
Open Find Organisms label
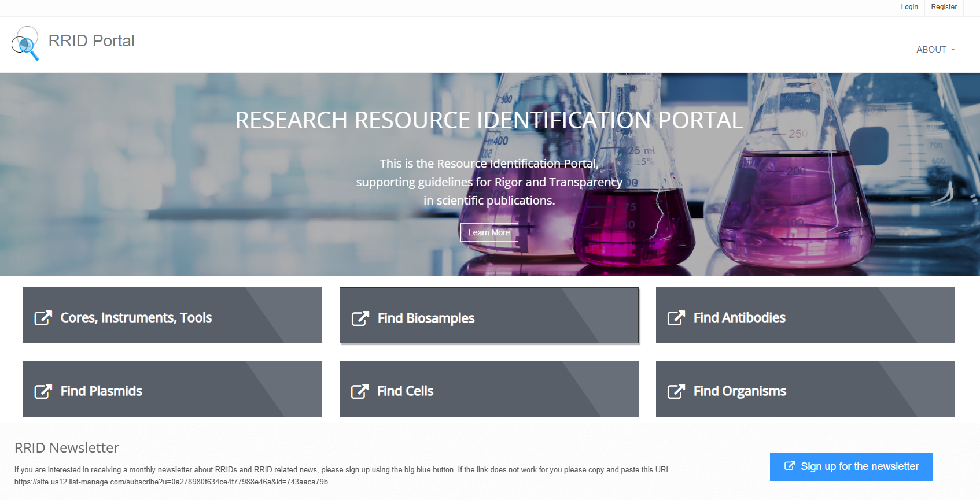coord(740,391)
